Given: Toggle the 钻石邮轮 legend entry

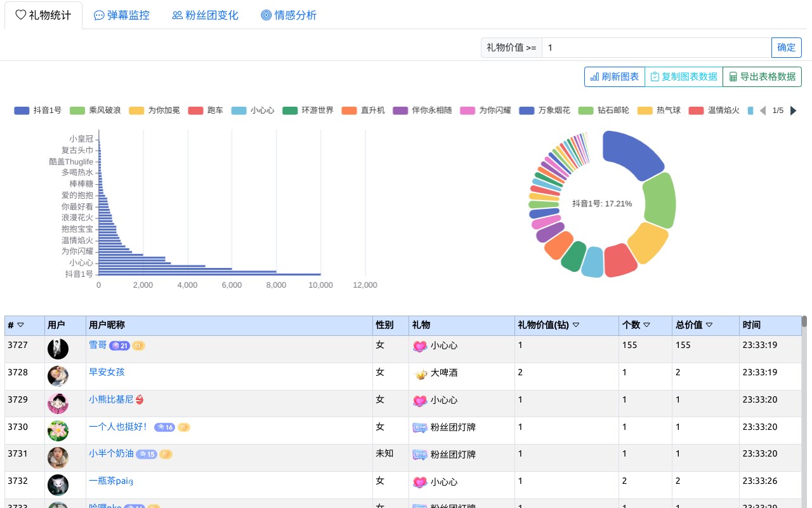Looking at the screenshot, I should pos(604,110).
